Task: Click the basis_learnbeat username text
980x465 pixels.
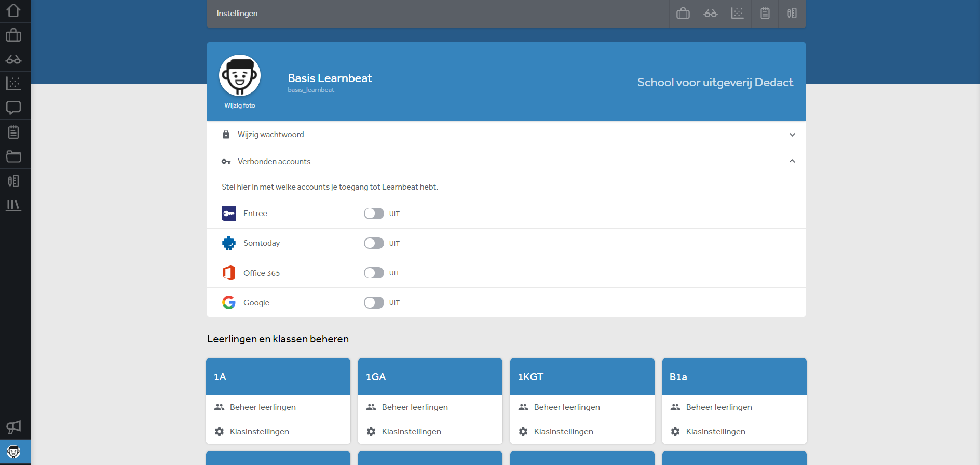Action: [311, 90]
